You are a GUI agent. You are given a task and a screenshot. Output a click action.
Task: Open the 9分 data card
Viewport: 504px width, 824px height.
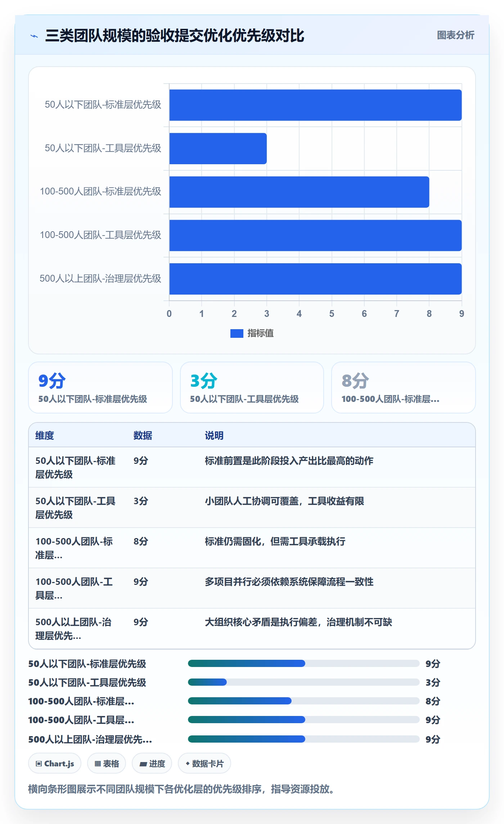[x=100, y=388]
